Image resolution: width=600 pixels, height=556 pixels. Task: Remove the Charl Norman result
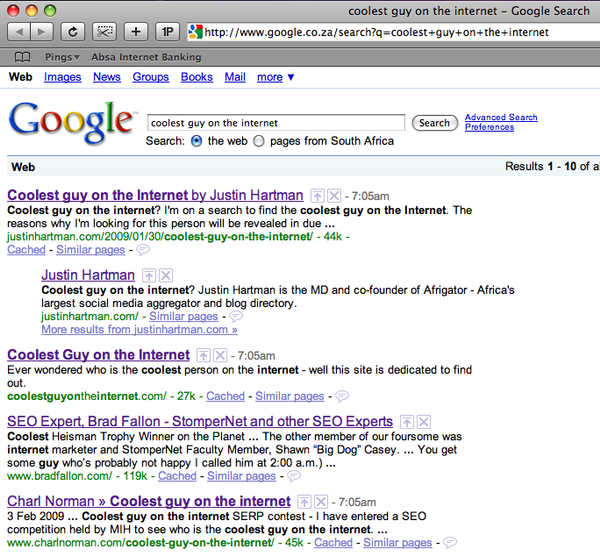coord(321,502)
